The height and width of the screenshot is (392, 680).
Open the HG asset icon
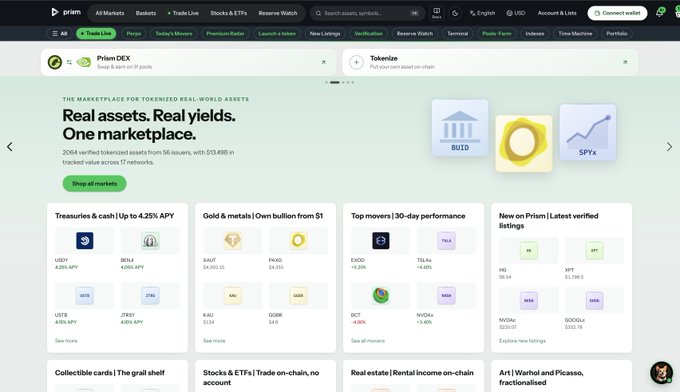click(529, 251)
